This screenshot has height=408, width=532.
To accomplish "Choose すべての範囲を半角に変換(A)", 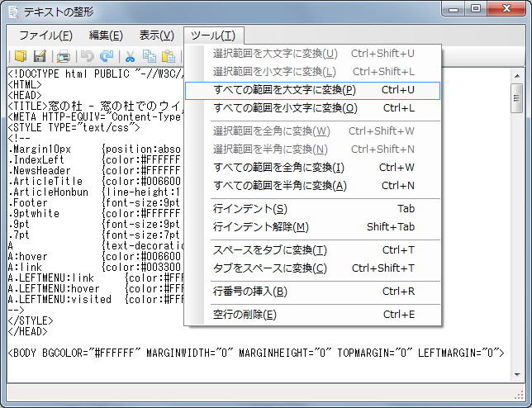I will click(x=312, y=186).
